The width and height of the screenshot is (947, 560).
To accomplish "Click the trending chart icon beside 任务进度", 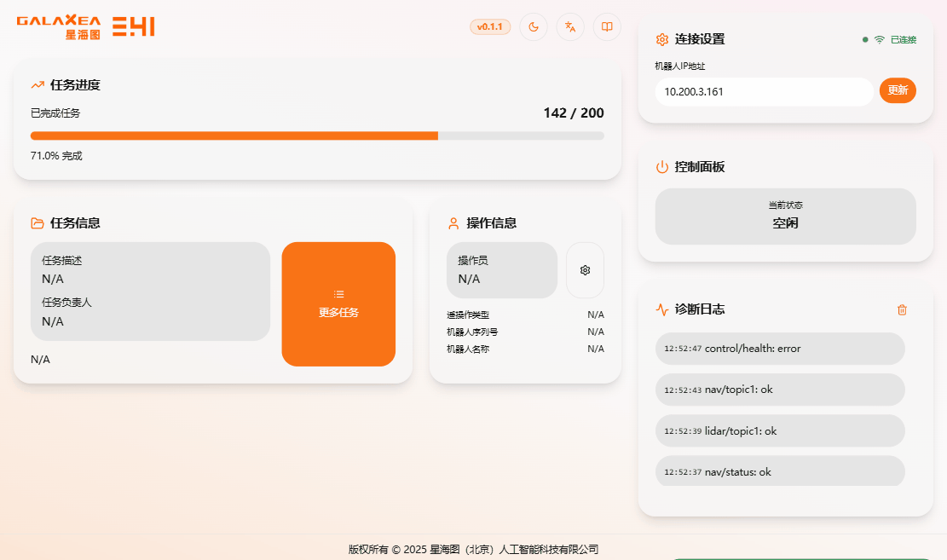I will 36,84.
